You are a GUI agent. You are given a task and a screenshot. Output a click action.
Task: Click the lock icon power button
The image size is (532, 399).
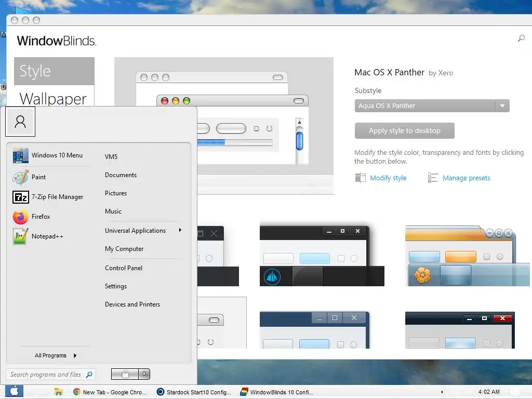pos(125,374)
